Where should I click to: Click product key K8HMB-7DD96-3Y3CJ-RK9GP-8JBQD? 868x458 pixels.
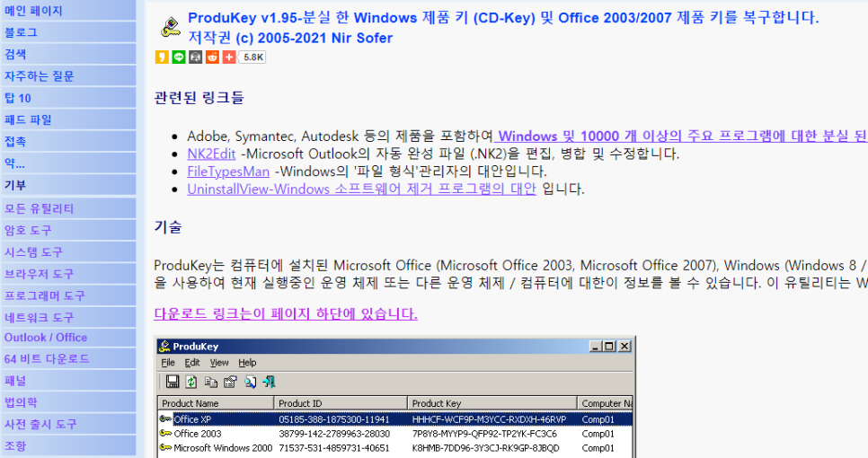coord(485,448)
